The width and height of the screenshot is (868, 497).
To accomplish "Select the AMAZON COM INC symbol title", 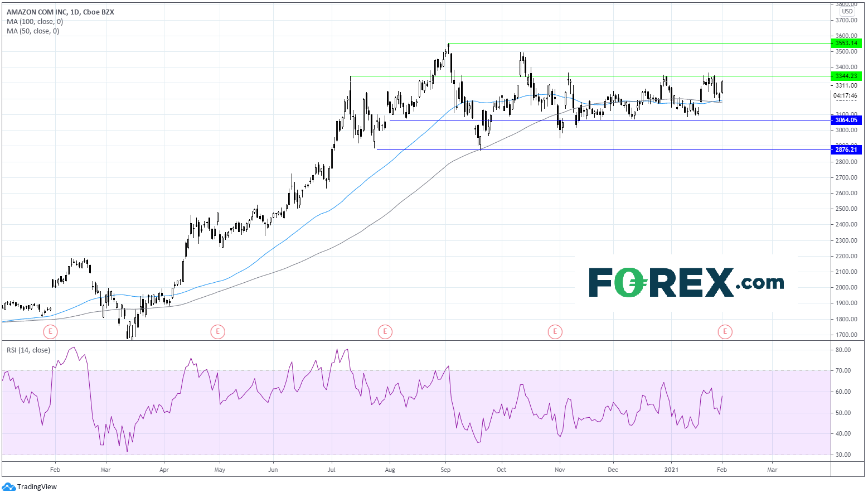I will tap(60, 12).
